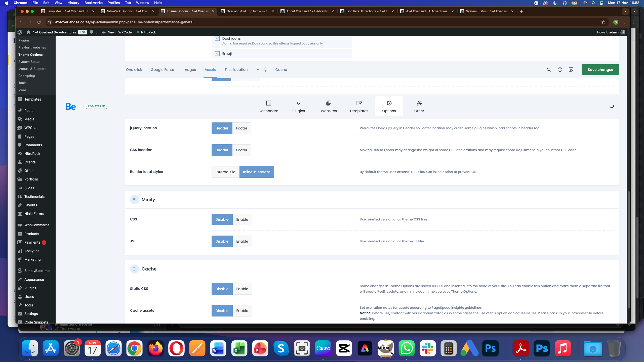This screenshot has width=644, height=362.
Task: Click the Minify section drag handle icon
Action: pos(134,200)
